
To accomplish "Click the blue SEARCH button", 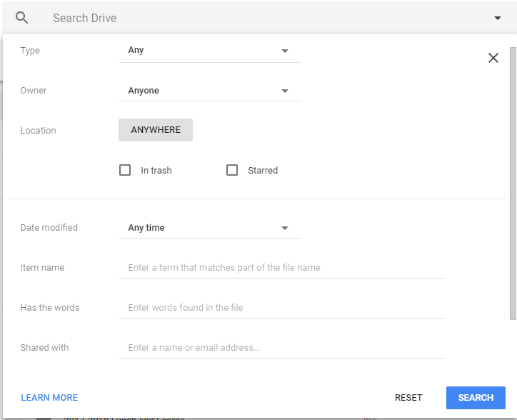I will coord(476,398).
